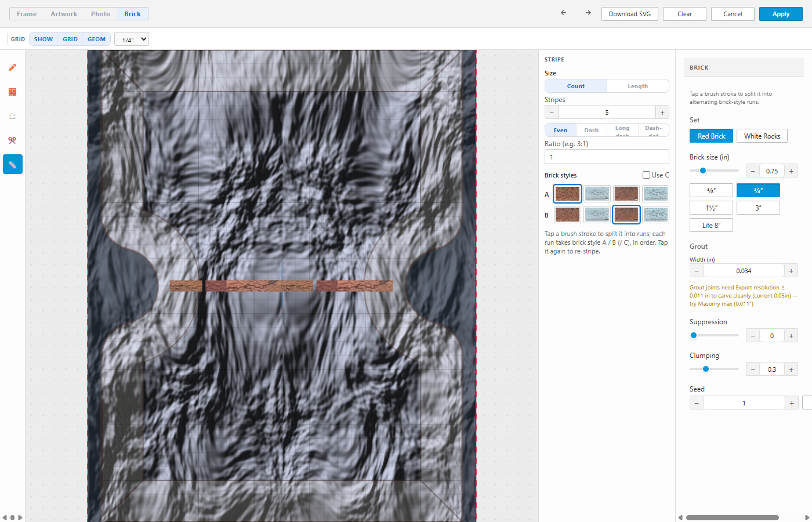The image size is (812, 522).
Task: Click the Clear button
Action: (x=684, y=14)
